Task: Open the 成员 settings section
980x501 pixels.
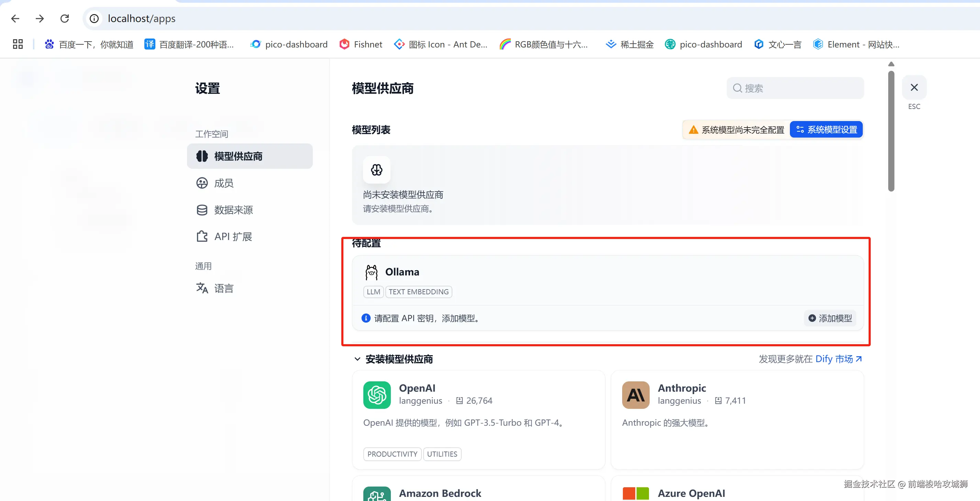Action: pyautogui.click(x=224, y=183)
